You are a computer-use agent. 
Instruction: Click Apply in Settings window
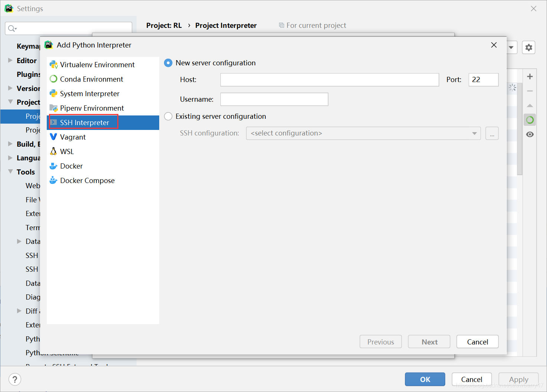click(x=519, y=379)
